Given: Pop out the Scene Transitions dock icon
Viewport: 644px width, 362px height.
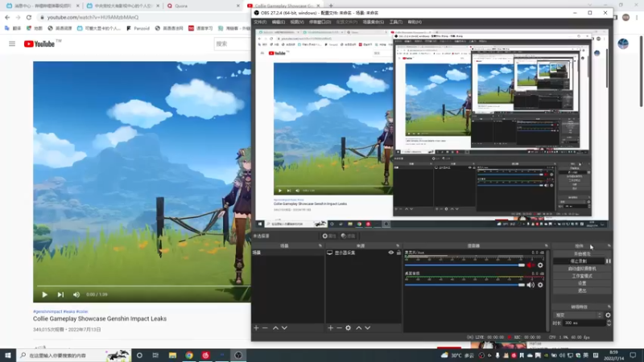Looking at the screenshot, I should [609, 306].
